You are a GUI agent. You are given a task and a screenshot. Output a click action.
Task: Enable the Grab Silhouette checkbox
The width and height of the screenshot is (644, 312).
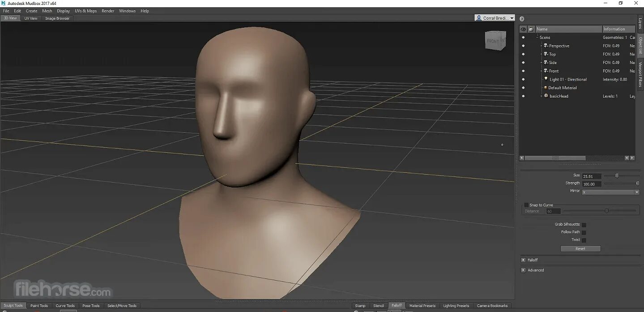[x=584, y=225]
